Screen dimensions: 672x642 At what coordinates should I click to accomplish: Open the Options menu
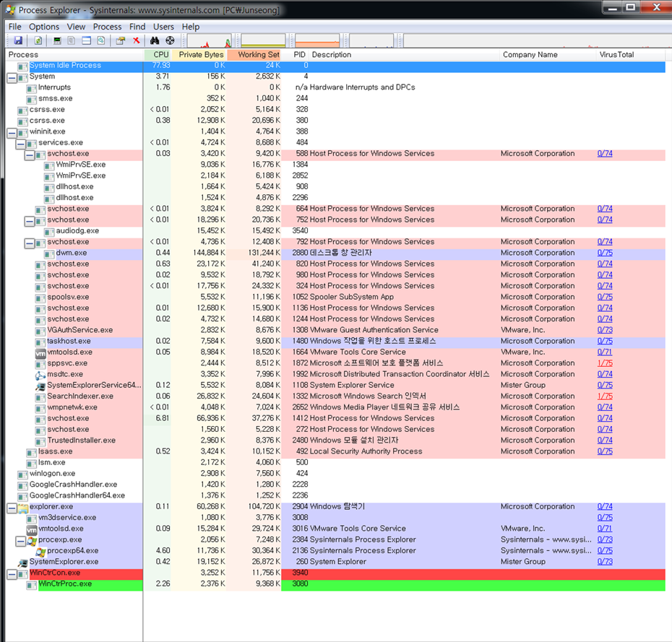click(44, 27)
